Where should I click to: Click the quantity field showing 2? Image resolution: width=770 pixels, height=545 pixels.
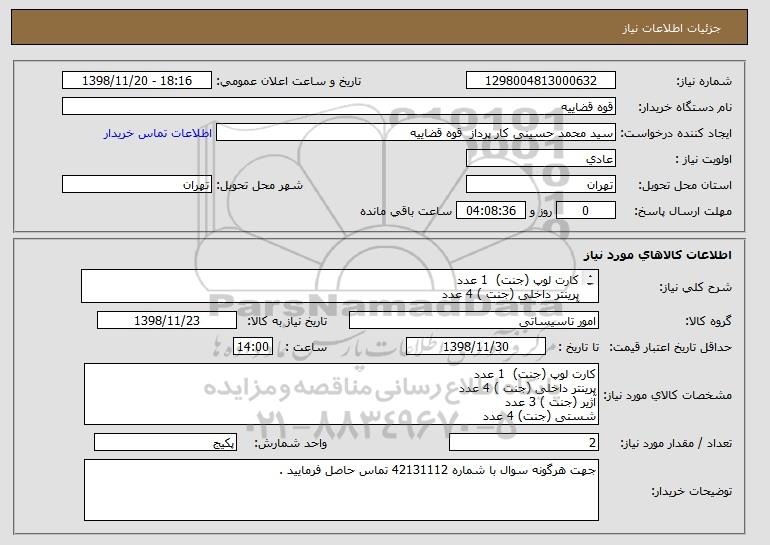[524, 442]
